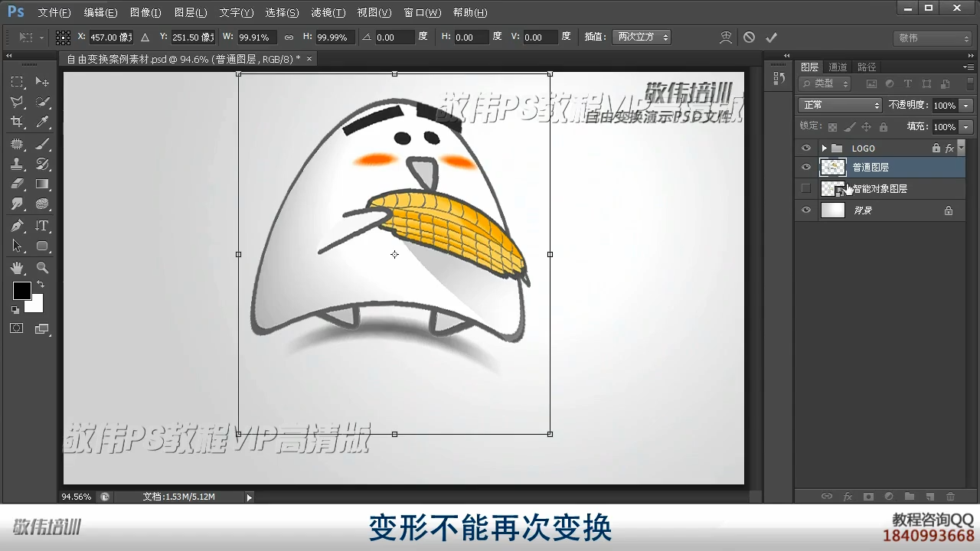Choose the Rounded Rectangle shape tool
This screenshot has width=980, height=551.
point(42,246)
